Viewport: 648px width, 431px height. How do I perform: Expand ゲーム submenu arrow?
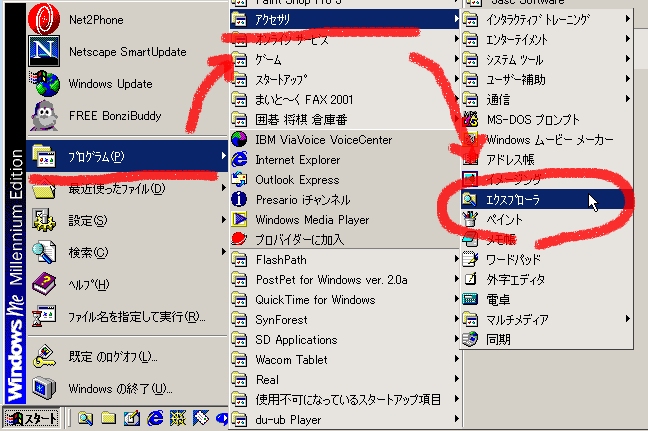456,59
